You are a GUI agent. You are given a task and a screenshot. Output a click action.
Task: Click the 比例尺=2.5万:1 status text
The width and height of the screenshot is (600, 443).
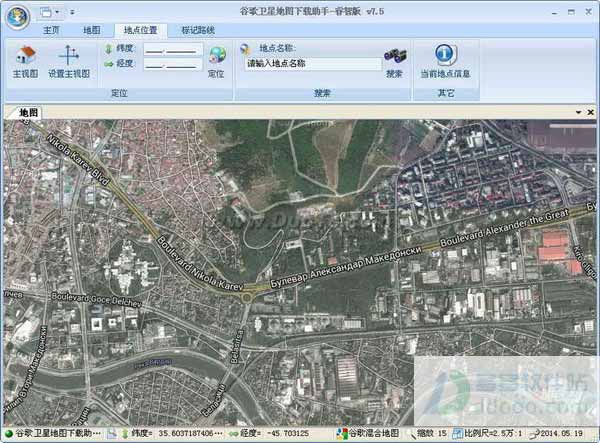tap(493, 433)
